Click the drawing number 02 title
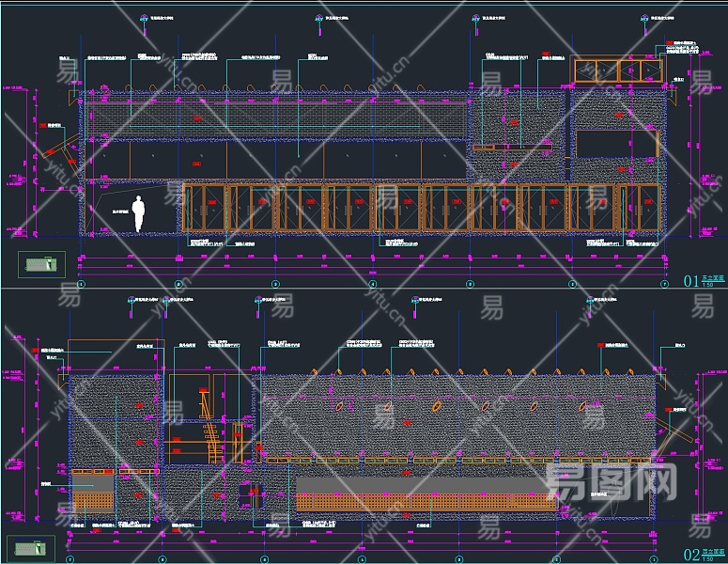 (x=691, y=555)
